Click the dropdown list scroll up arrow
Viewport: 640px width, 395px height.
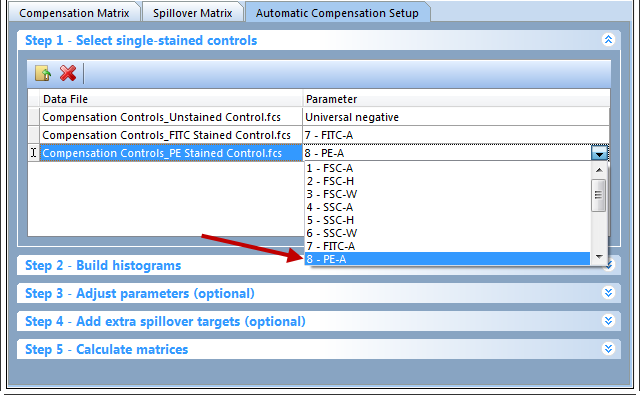point(599,170)
